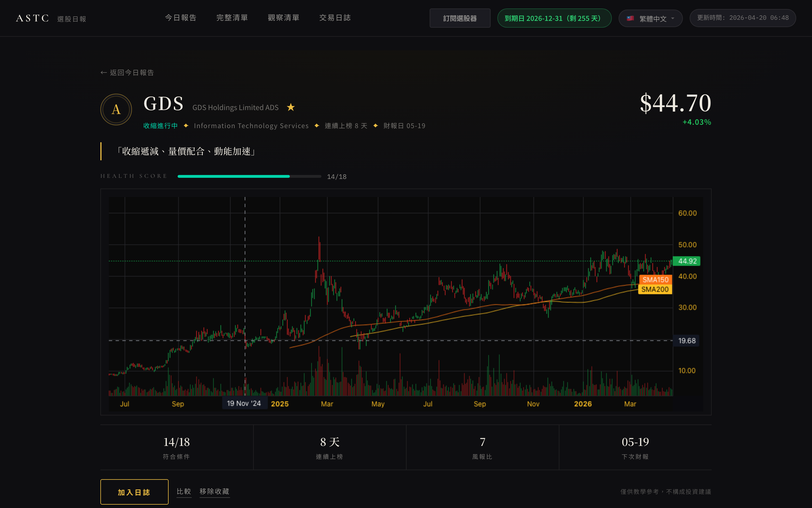Viewport: 812px width, 508px height.
Task: Open 交易日誌 tab
Action: point(335,17)
